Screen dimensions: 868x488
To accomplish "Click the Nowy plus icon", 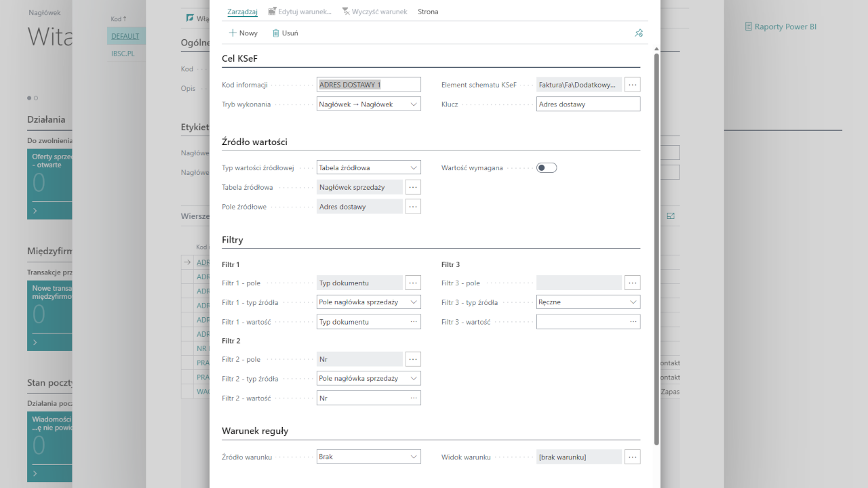I will (233, 33).
